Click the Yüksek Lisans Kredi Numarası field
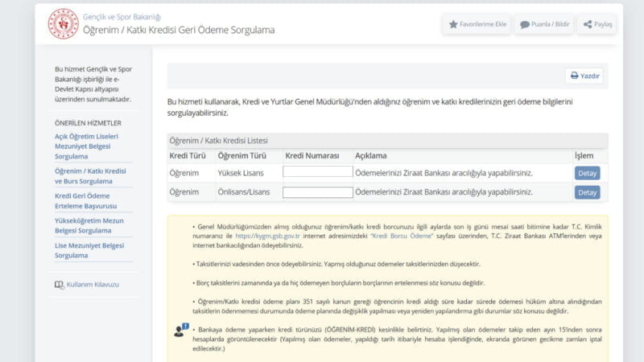Viewport: 644px width, 362px height. tap(317, 172)
